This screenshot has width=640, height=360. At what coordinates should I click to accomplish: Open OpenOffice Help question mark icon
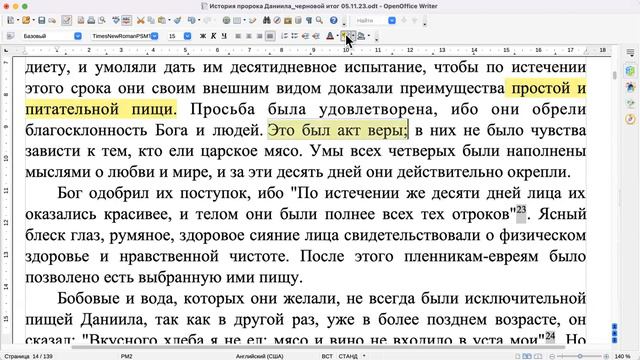pyautogui.click(x=334, y=20)
